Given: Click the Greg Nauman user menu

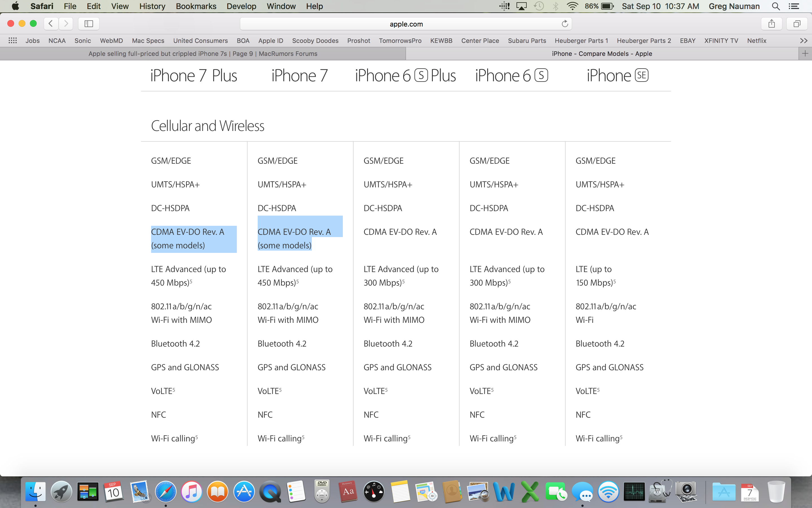Looking at the screenshot, I should [734, 6].
